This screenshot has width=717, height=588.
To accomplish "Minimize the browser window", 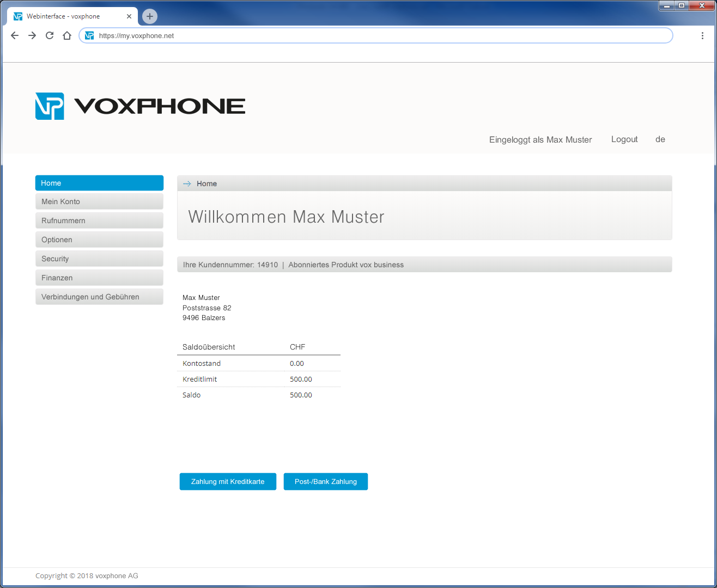I will (x=666, y=5).
